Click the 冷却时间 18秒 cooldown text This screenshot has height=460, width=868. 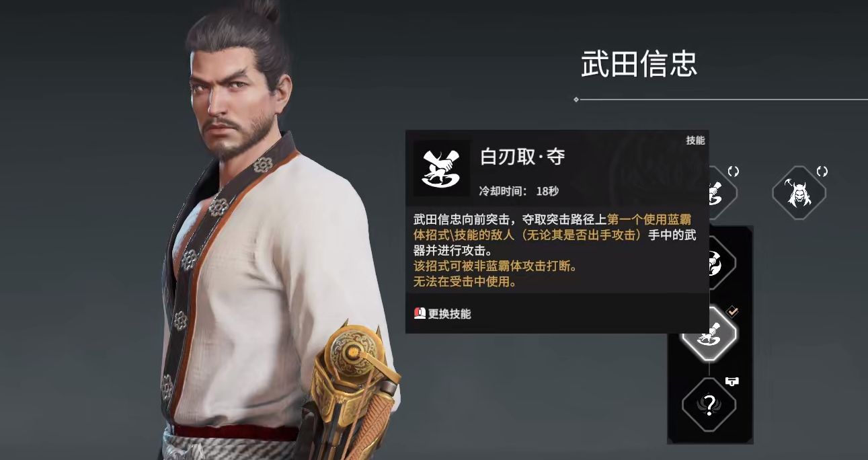tap(518, 191)
